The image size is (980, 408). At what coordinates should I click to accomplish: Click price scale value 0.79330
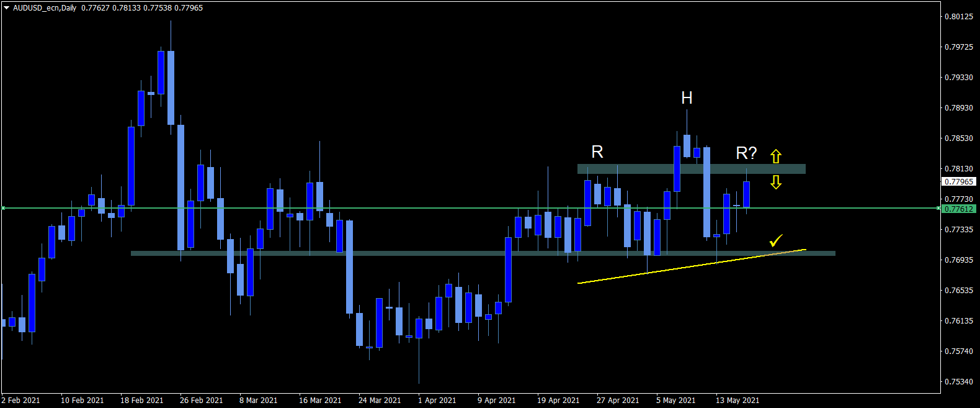coord(959,78)
